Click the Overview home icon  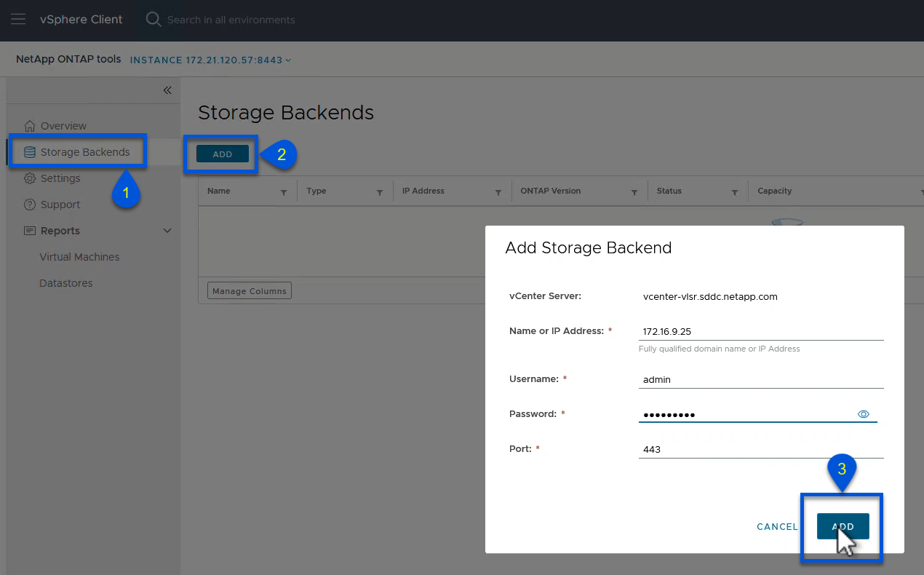30,126
